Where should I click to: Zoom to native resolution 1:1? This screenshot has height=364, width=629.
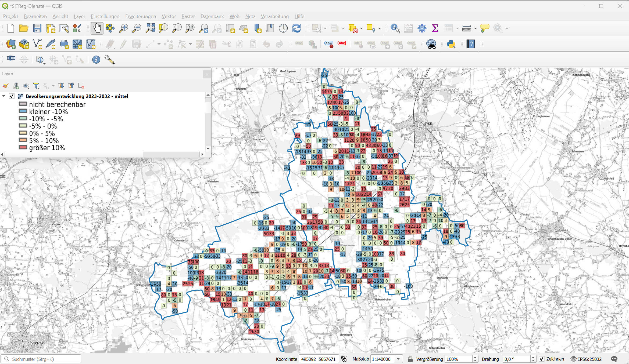[190, 28]
